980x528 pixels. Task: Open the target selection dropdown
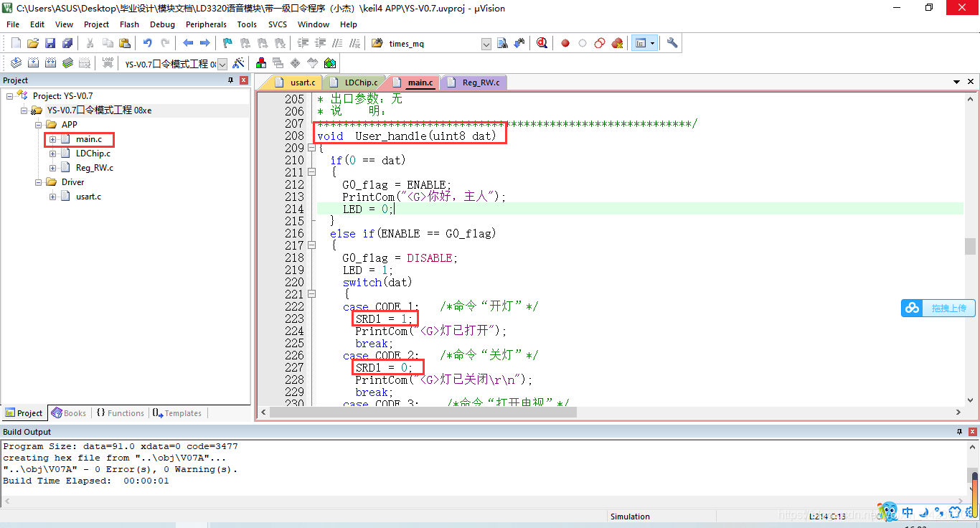tap(222, 64)
